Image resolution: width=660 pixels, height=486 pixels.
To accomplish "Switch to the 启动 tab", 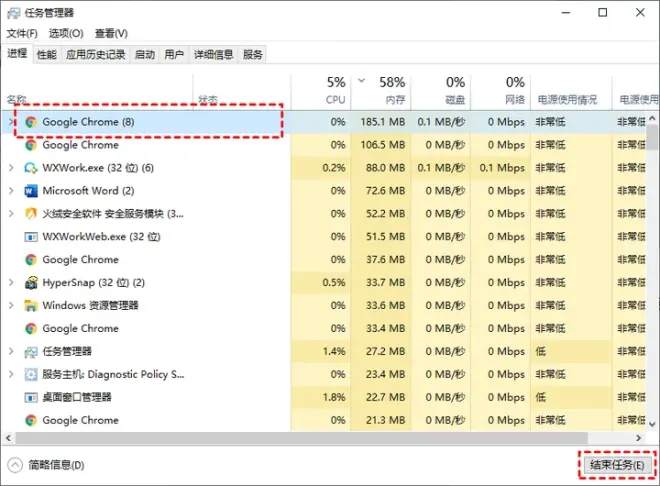I will [x=145, y=54].
